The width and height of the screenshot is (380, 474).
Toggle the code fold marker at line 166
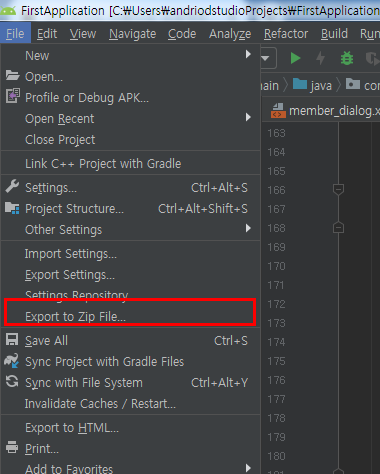338,190
